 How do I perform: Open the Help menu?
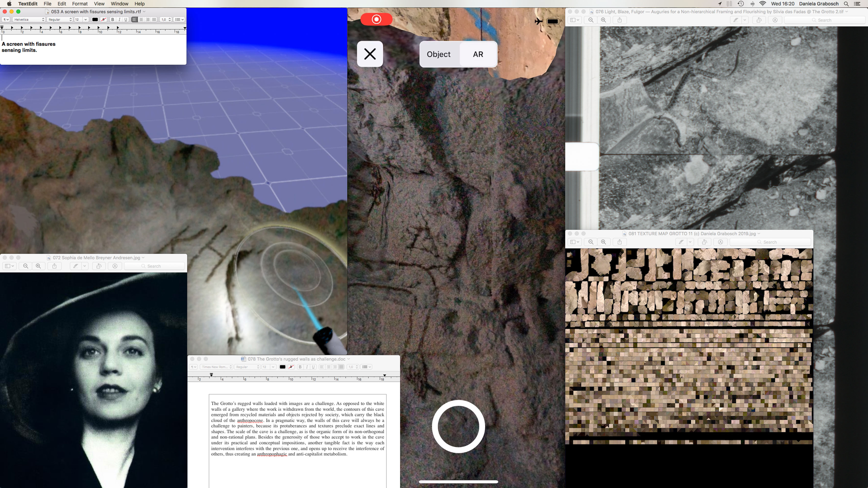pos(139,4)
